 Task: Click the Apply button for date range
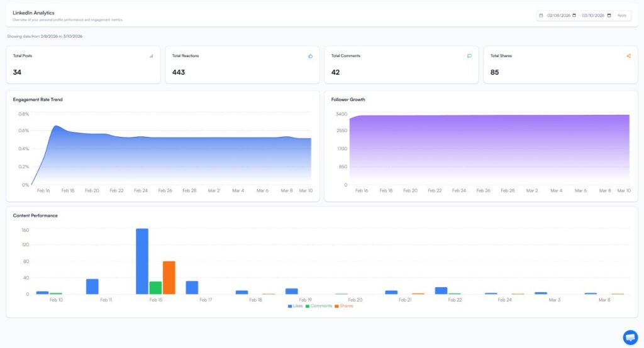pyautogui.click(x=622, y=16)
